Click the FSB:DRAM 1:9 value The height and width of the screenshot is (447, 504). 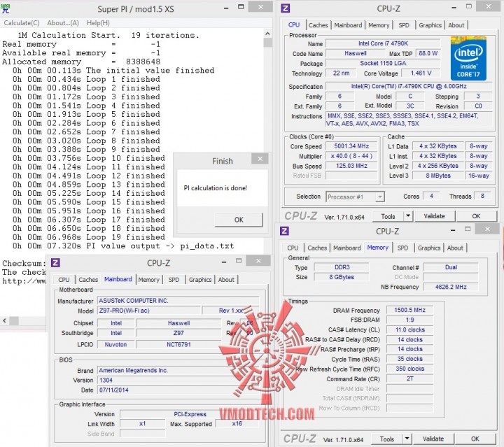[x=409, y=320]
